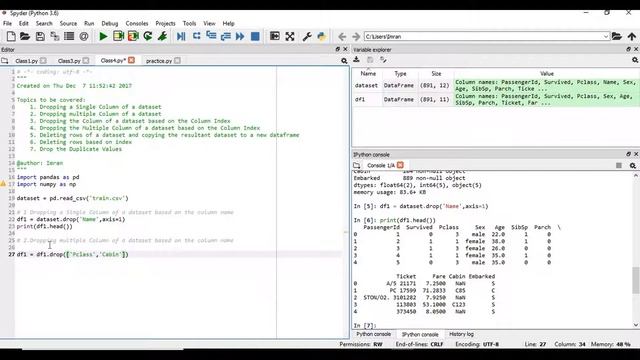Image resolution: width=640 pixels, height=360 pixels.
Task: Continue execution with double-arrow icon
Action: (240, 36)
